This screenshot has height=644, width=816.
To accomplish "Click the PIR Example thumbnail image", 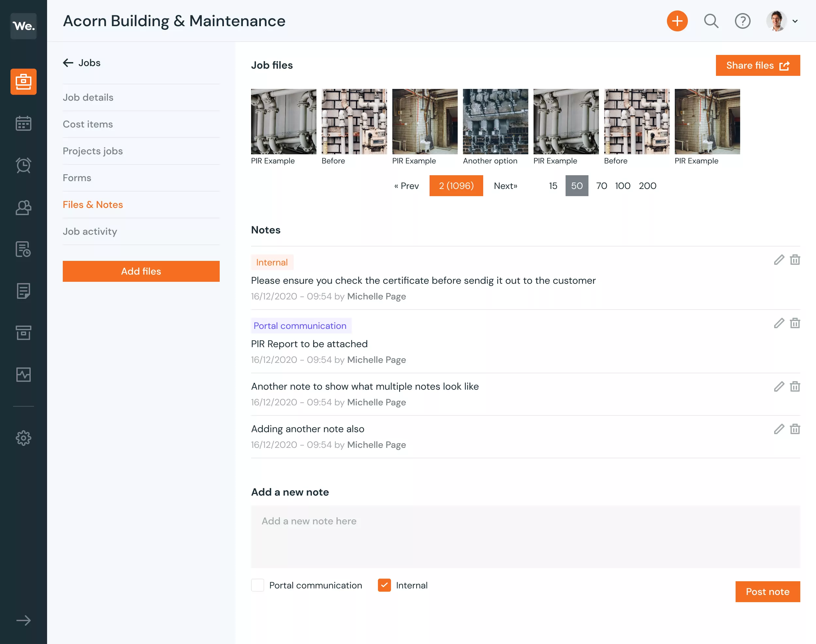I will [284, 121].
